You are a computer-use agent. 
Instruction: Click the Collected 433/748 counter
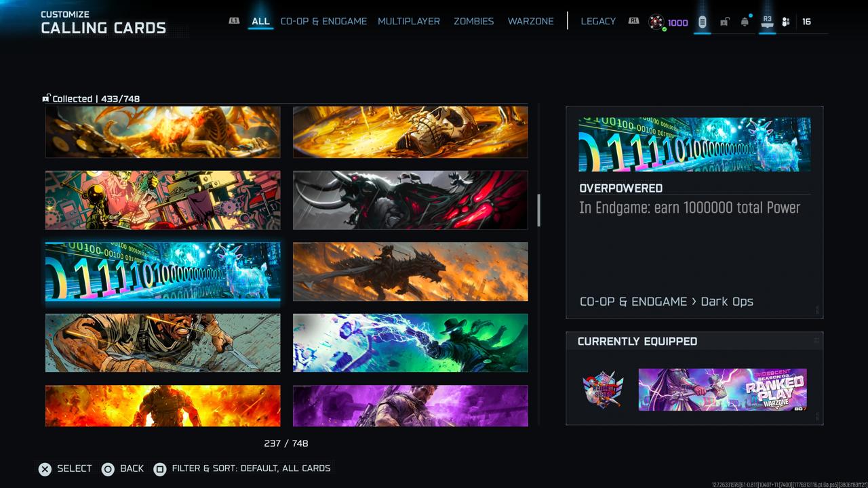[96, 99]
